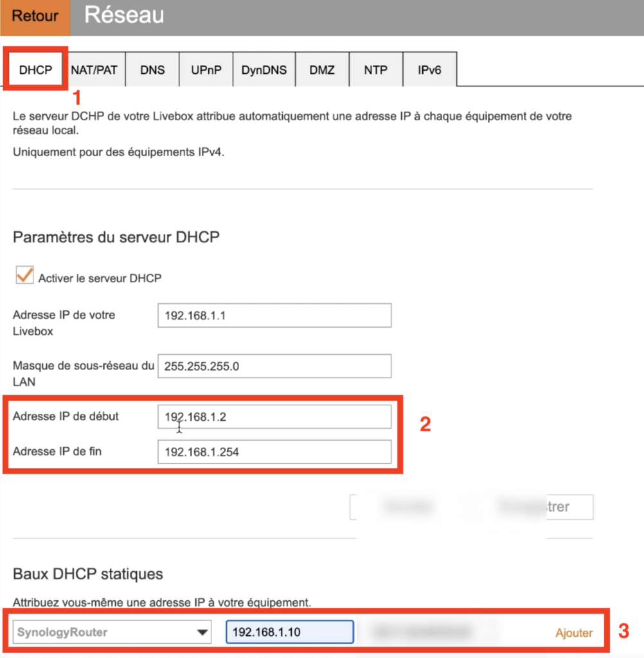Focus the Adresse IP de début field
Screen dimensions: 644x658
click(274, 416)
